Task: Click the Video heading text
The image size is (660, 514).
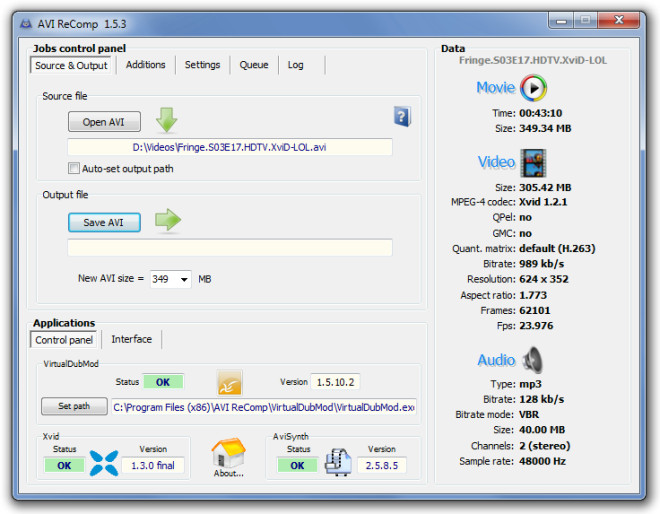Action: (496, 162)
